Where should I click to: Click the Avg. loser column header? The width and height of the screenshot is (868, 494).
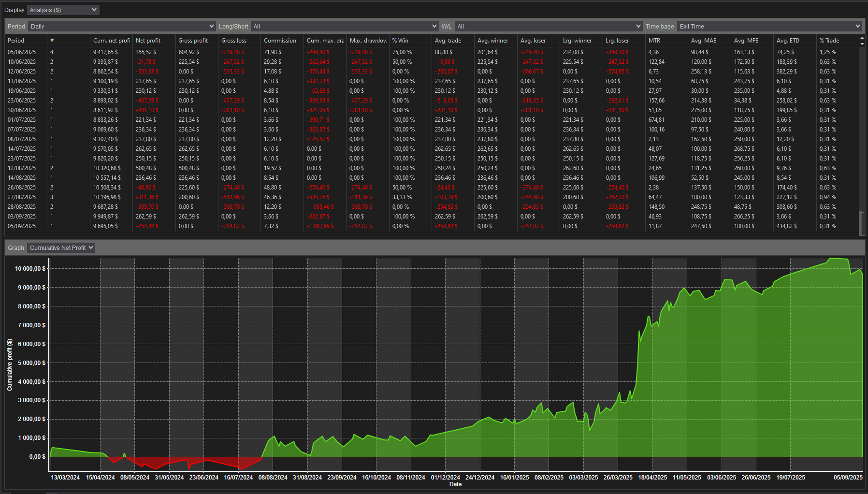pyautogui.click(x=538, y=41)
